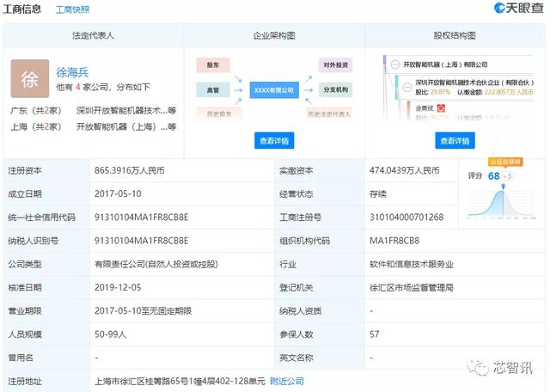Open legal representative 徐海兵 profile
Image resolution: width=550 pixels, height=392 pixels.
tap(72, 72)
